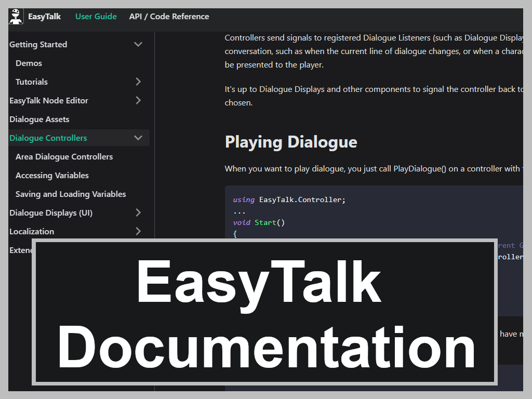
Task: Expand the Dialogue Displays (UI) chevron
Action: (138, 213)
